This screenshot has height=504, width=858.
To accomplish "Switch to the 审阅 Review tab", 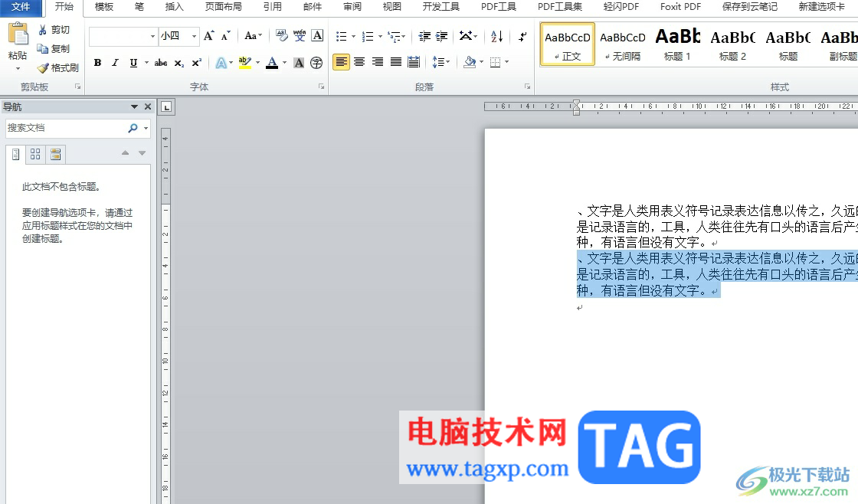I will click(352, 7).
